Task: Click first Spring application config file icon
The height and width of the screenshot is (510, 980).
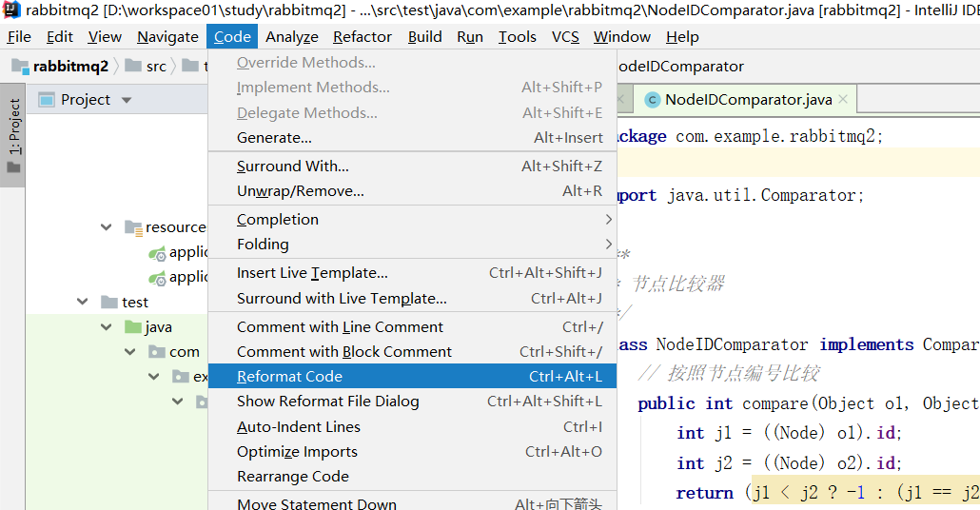Action: pos(157,252)
